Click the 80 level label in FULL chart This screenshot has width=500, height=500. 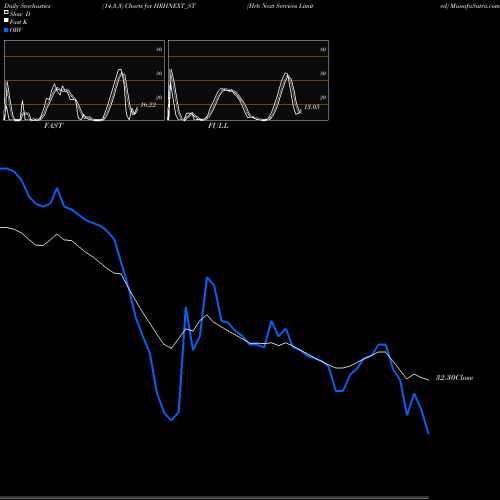[x=323, y=49]
